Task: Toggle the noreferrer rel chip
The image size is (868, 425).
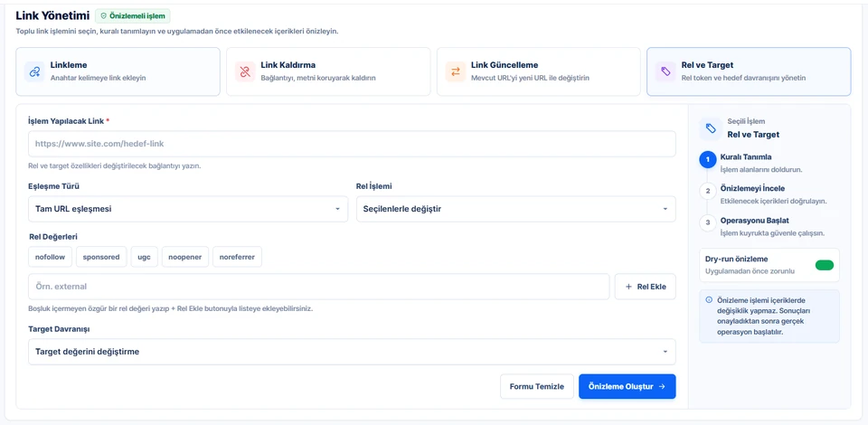Action: (x=238, y=257)
